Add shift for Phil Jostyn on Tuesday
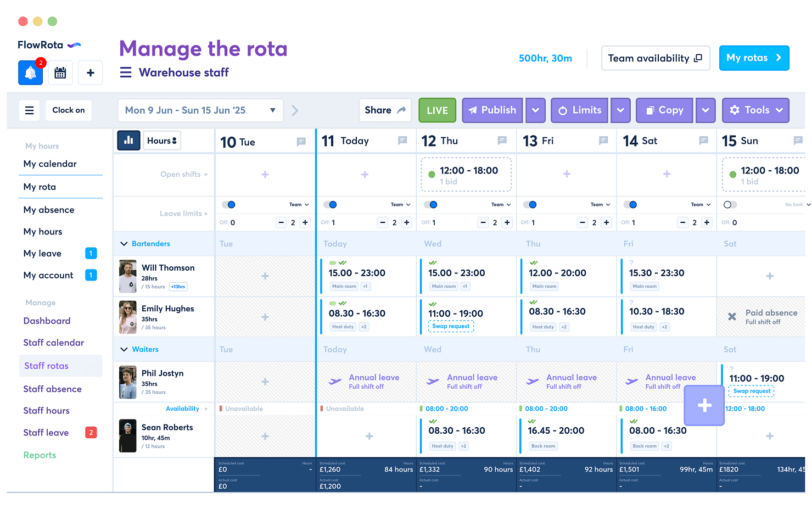 pos(265,382)
